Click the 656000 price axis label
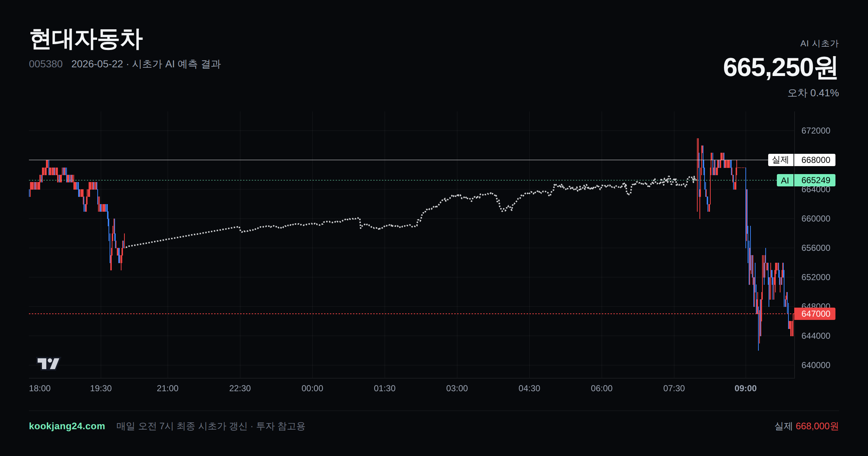This screenshot has width=868, height=456. pos(816,248)
